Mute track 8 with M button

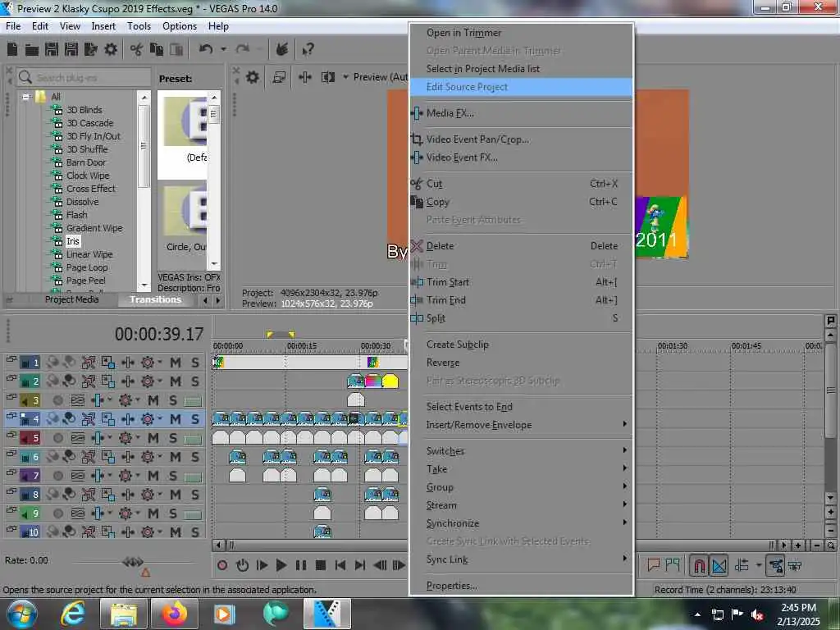coord(176,495)
